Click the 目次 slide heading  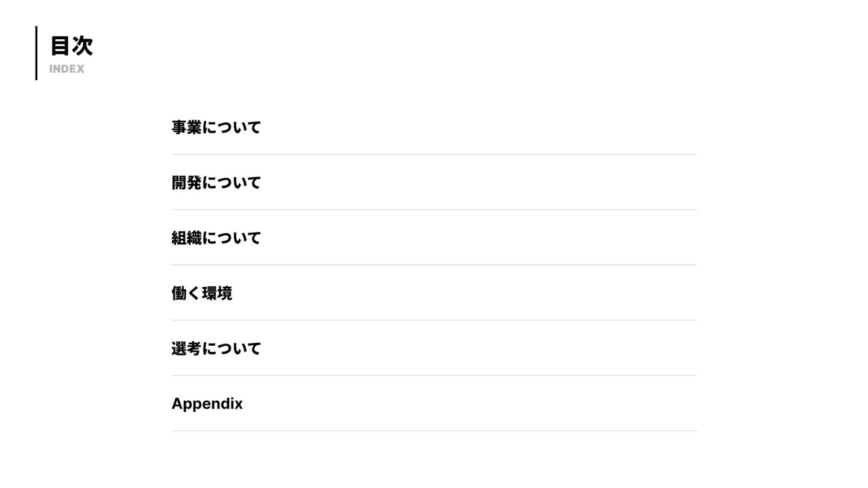click(71, 46)
